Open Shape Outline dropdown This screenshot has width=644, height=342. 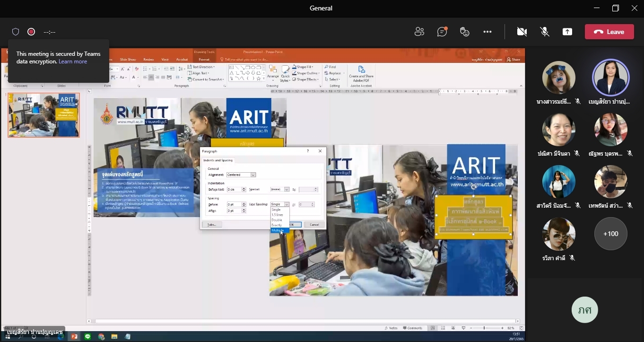(306, 73)
